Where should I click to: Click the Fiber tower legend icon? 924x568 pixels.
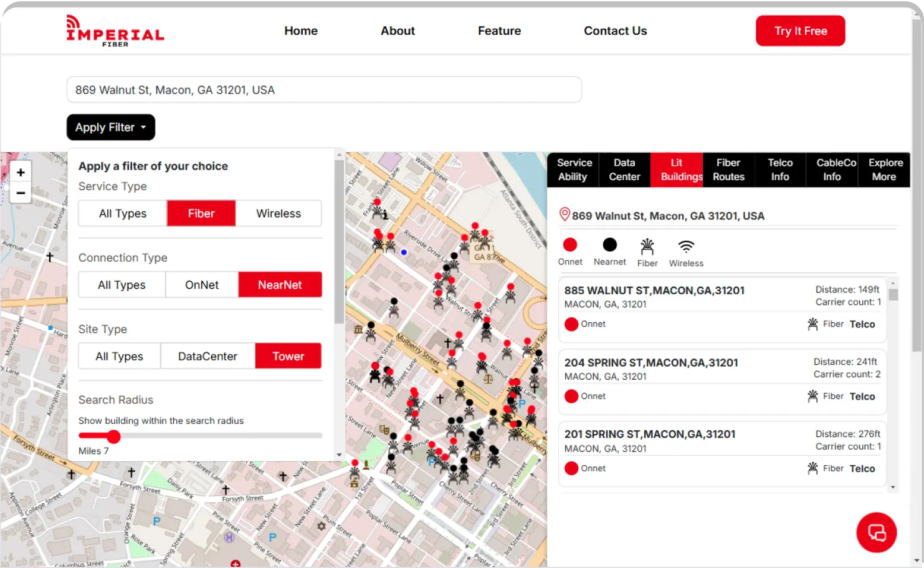[647, 246]
